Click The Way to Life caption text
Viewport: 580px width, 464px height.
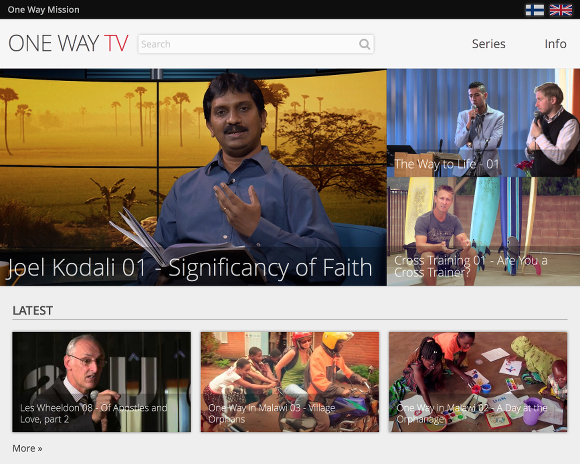pyautogui.click(x=447, y=164)
